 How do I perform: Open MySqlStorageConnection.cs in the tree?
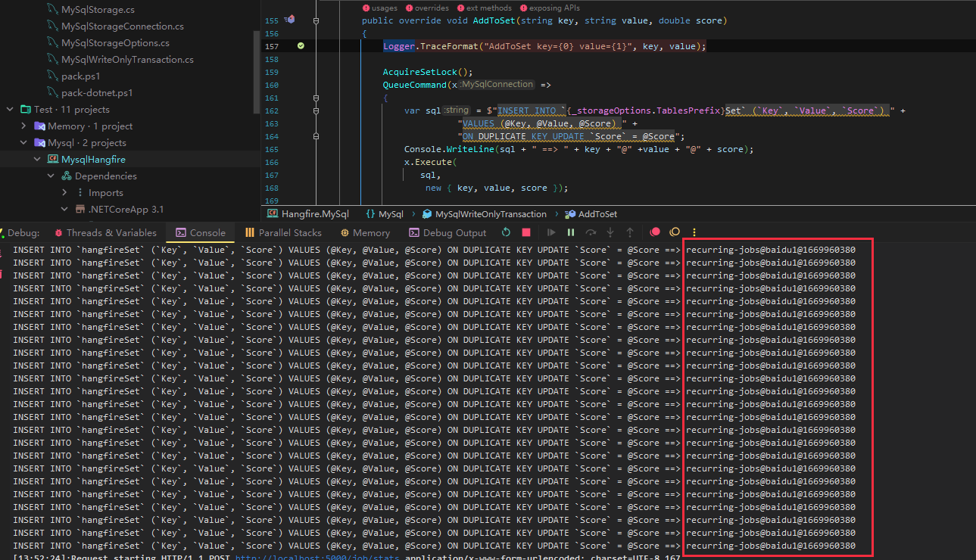(x=122, y=26)
